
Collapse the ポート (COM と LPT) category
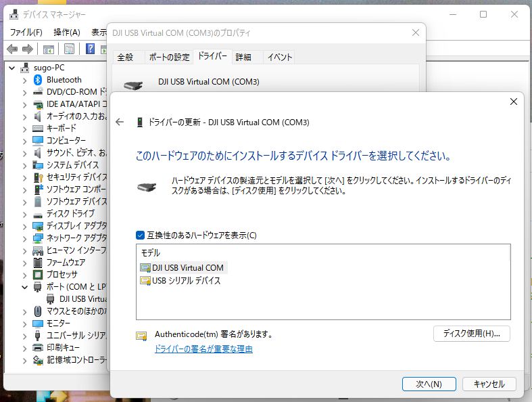point(24,287)
